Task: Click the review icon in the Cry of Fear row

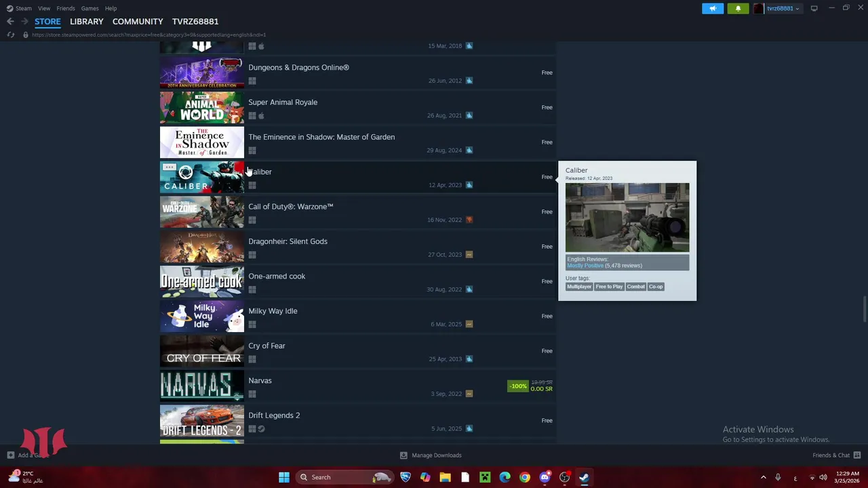Action: pyautogui.click(x=469, y=359)
